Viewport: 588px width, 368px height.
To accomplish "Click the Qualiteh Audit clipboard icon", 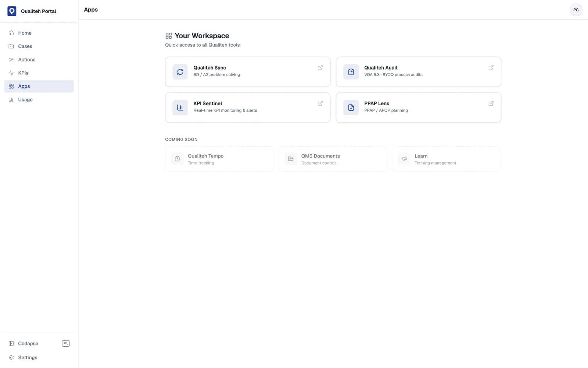I will (351, 72).
